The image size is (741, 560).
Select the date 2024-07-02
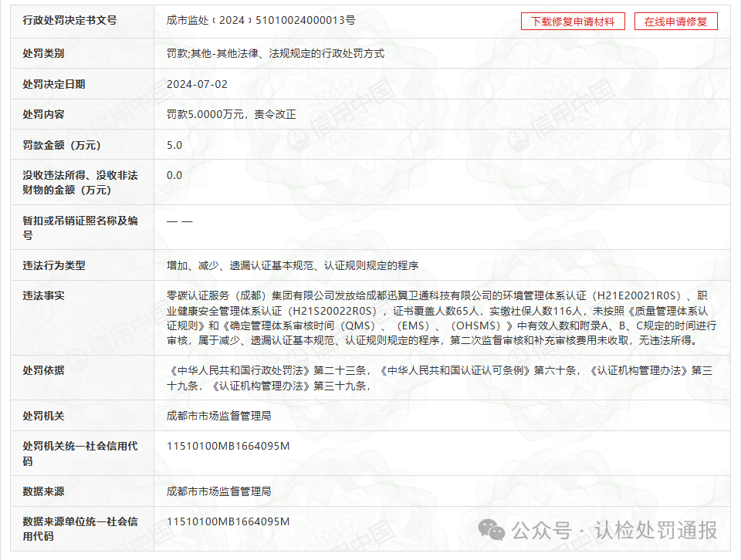point(197,84)
